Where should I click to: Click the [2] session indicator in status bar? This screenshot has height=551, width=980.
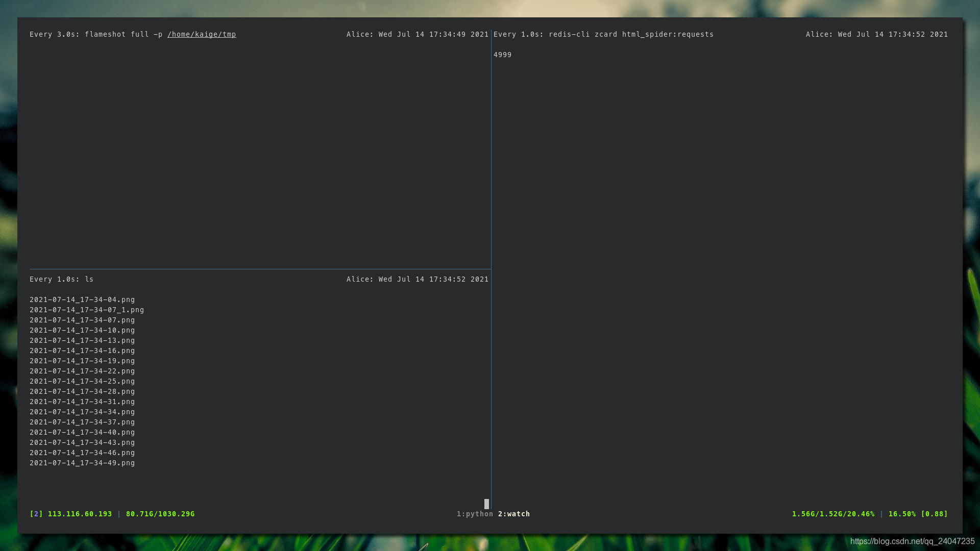[36, 514]
